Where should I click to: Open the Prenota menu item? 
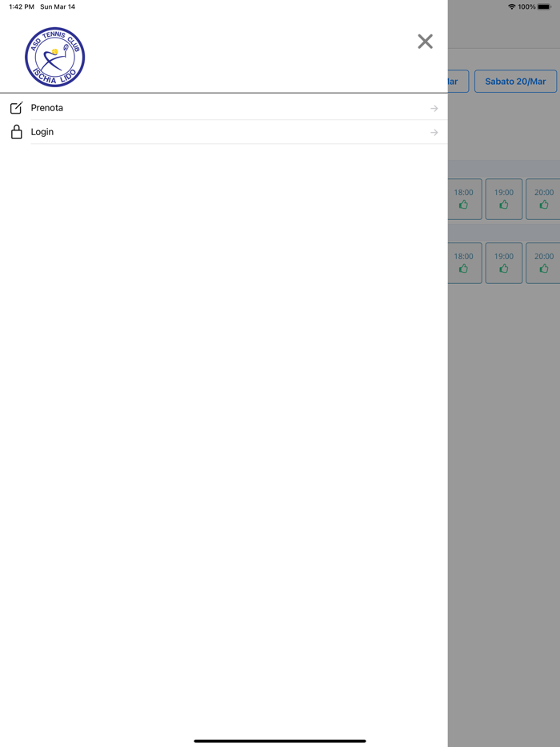click(x=224, y=108)
